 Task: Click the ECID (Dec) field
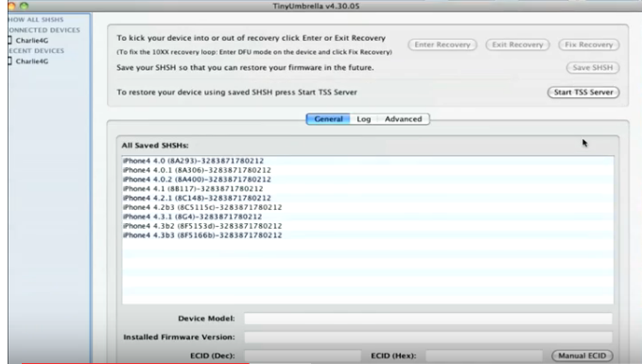coord(303,355)
